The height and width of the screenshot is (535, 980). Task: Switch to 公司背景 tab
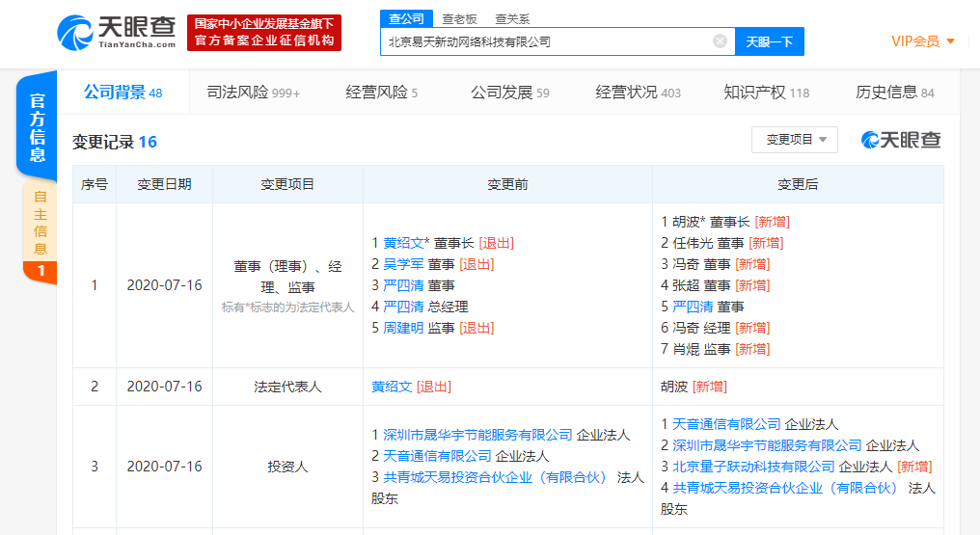123,93
